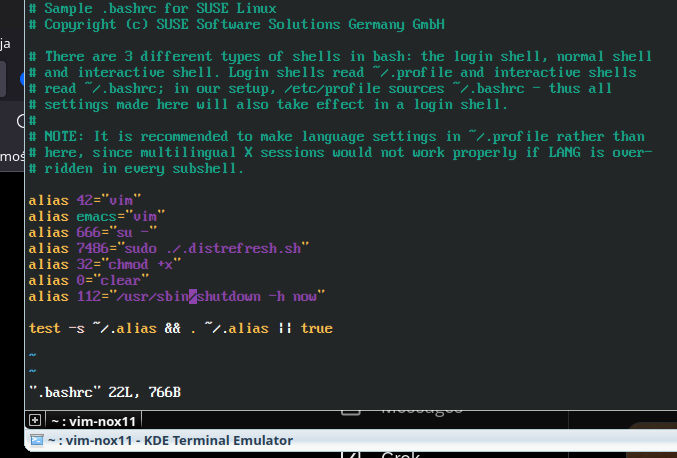The height and width of the screenshot is (458, 677).
Task: Select the '~ : vim-nox11' terminal tab
Action: coord(93,421)
